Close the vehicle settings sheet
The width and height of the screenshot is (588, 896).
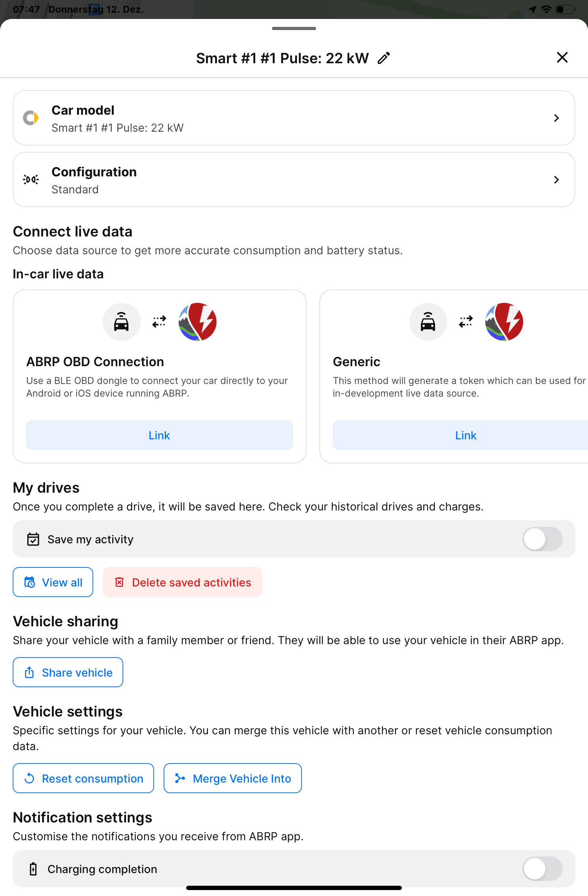[562, 58]
